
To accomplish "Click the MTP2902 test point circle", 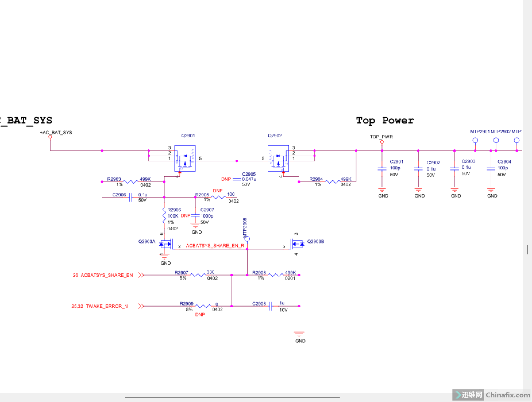I will pos(496,140).
